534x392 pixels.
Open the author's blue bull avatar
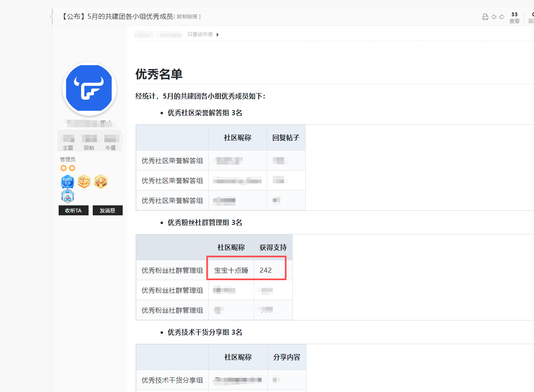click(x=89, y=89)
